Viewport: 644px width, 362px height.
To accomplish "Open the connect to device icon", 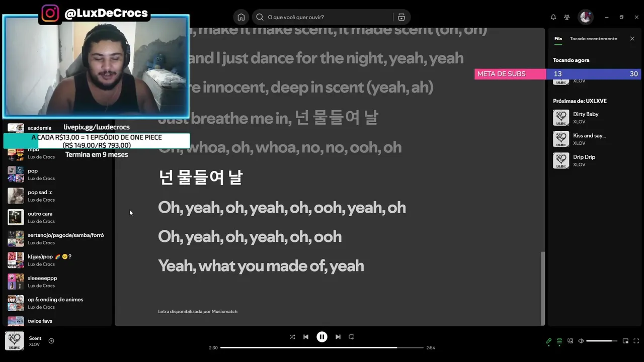I will pos(570,341).
